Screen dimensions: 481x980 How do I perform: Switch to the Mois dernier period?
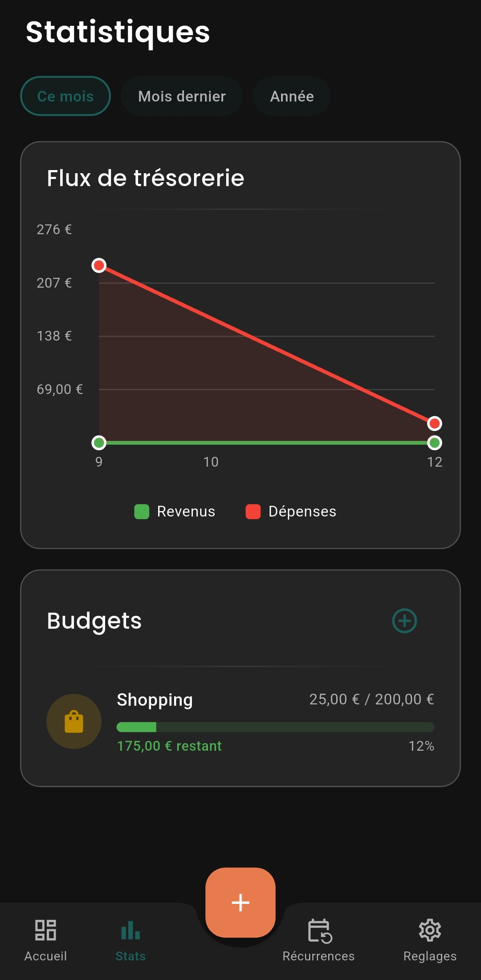[182, 96]
